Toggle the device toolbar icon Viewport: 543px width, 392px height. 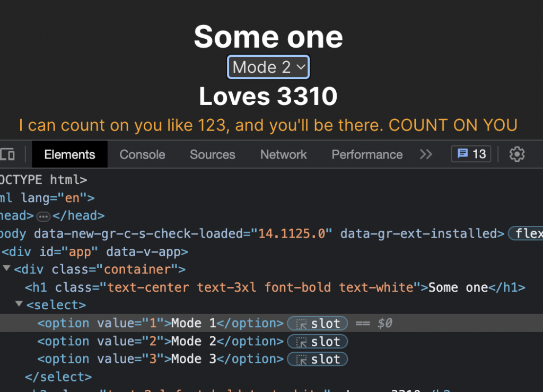[x=7, y=154]
